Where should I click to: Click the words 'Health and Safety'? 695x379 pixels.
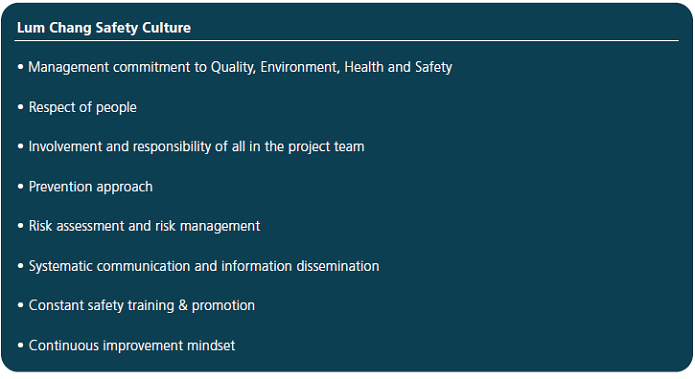398,67
